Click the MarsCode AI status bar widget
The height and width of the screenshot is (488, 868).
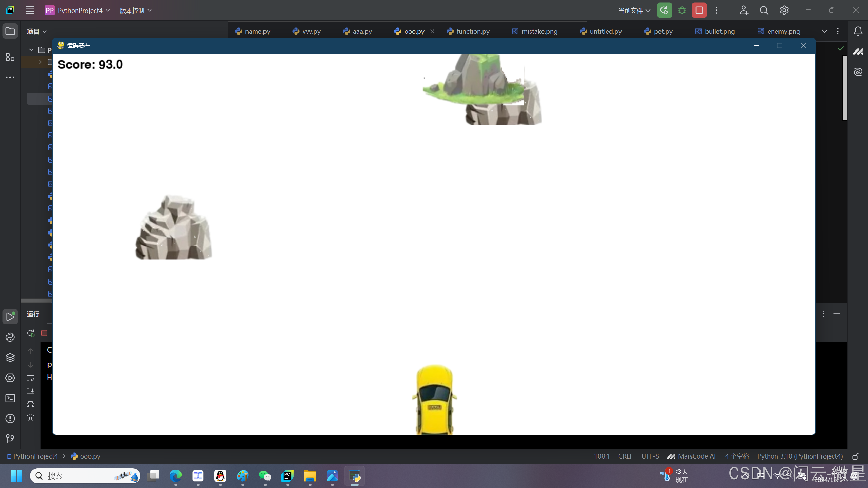tap(691, 456)
